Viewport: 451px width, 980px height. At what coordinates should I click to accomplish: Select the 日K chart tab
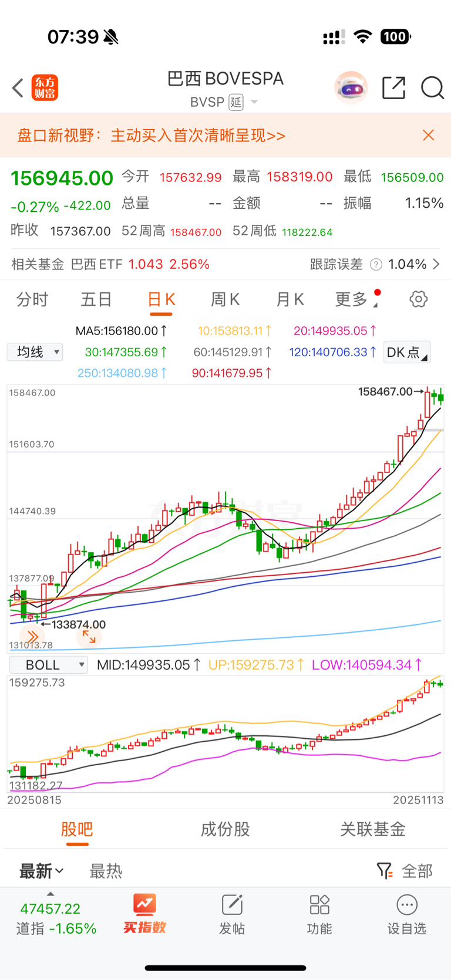161,300
